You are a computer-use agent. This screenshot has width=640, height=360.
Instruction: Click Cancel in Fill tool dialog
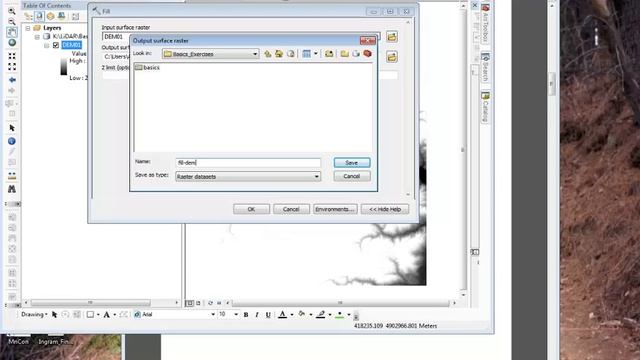[x=291, y=209]
